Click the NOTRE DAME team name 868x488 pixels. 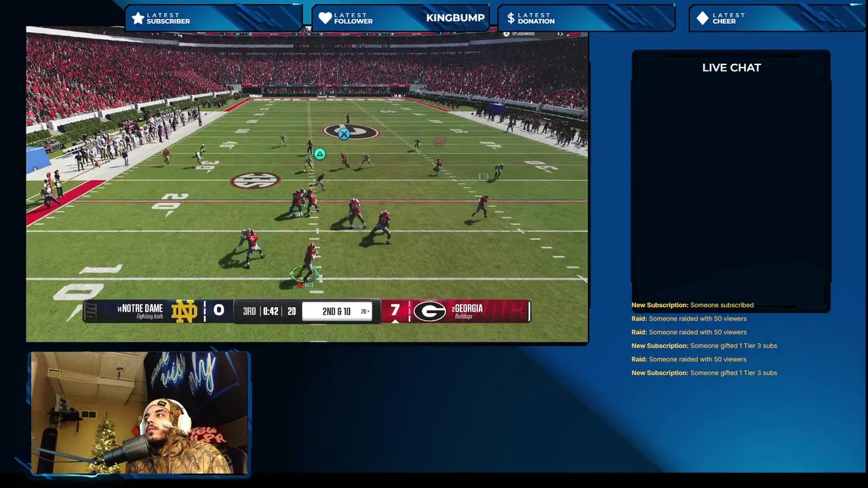(x=142, y=308)
